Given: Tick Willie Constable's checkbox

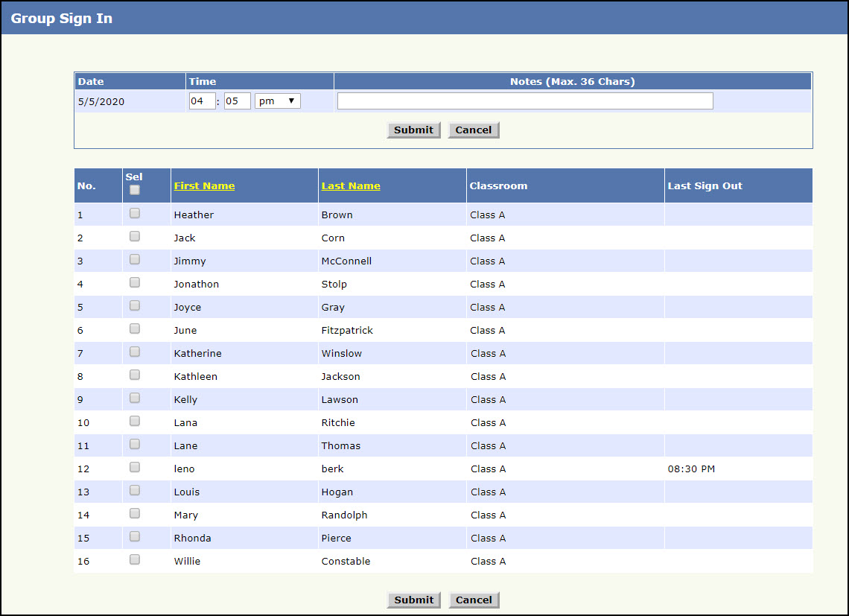Looking at the screenshot, I should point(135,559).
